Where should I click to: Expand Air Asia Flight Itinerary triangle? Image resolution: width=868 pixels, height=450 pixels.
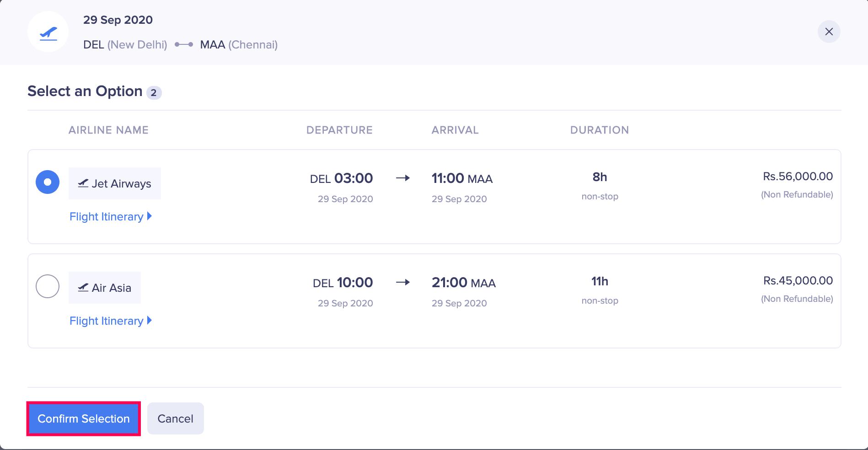pyautogui.click(x=150, y=321)
